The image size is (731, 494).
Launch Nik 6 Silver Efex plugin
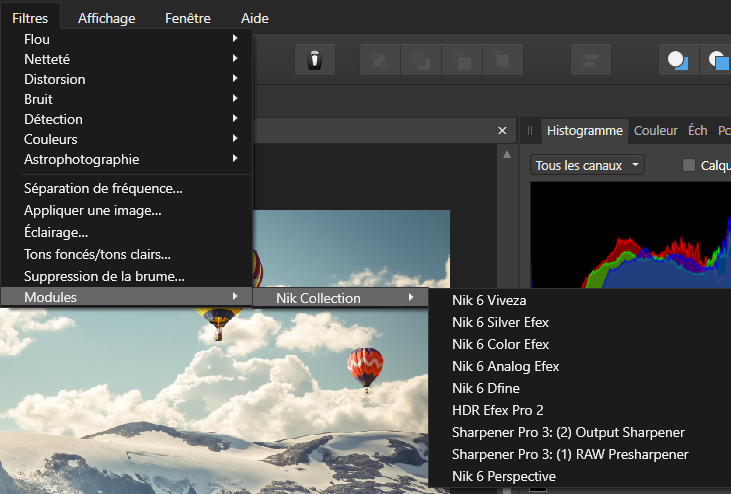tap(579, 322)
